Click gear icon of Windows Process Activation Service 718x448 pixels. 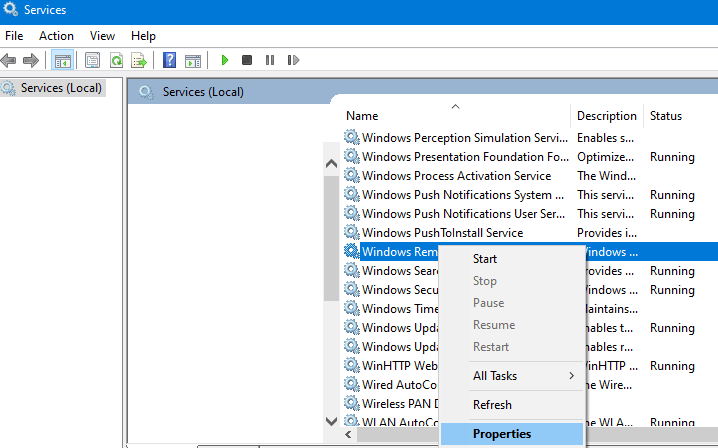352,175
